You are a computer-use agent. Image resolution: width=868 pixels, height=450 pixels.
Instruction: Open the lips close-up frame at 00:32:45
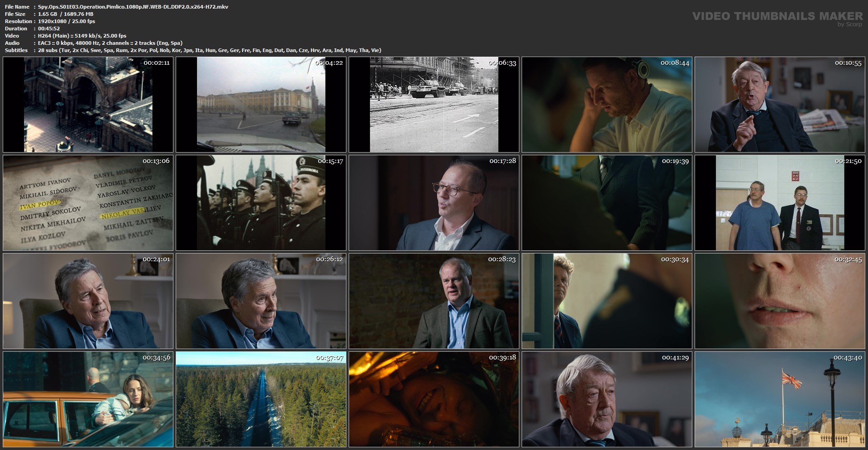(780, 301)
